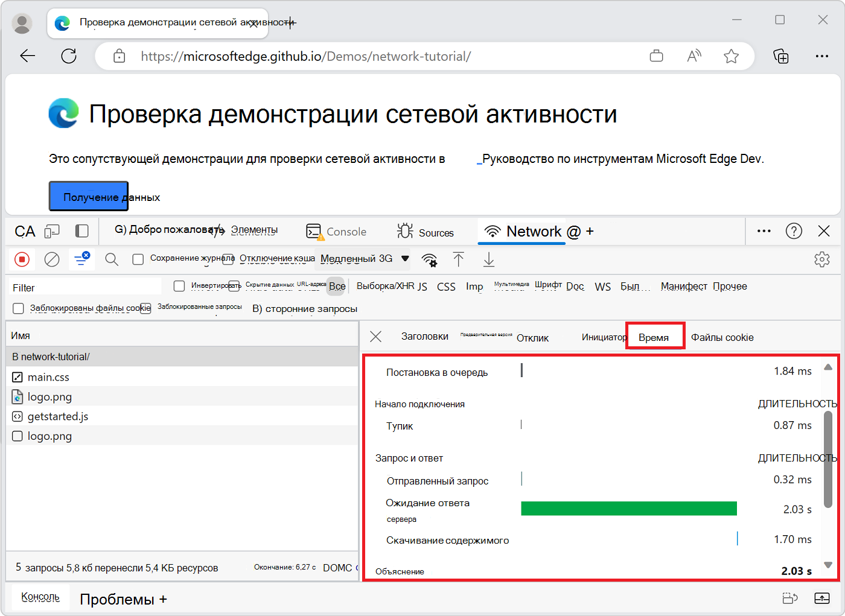Select the main.css request row
This screenshot has height=616, width=845.
coord(182,376)
